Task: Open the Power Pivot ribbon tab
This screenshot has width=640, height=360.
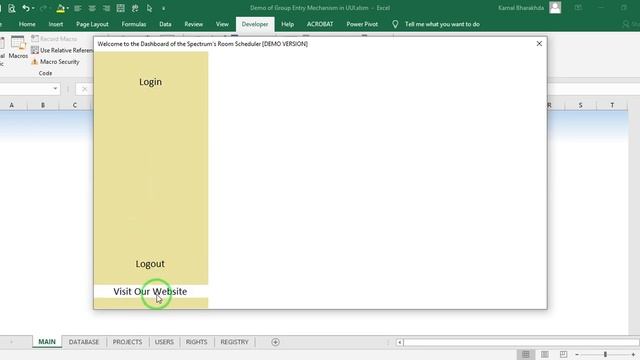Action: click(x=362, y=24)
